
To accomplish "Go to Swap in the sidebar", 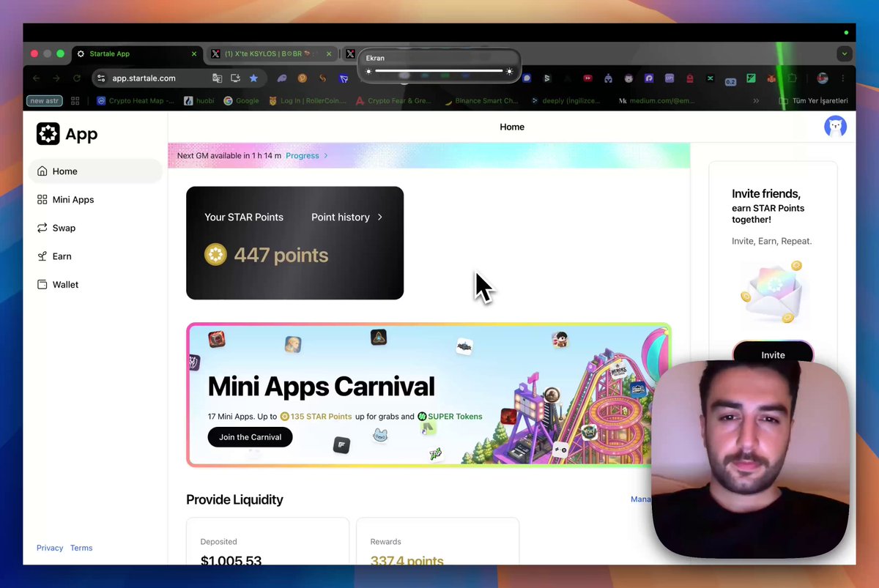I will [x=95, y=228].
